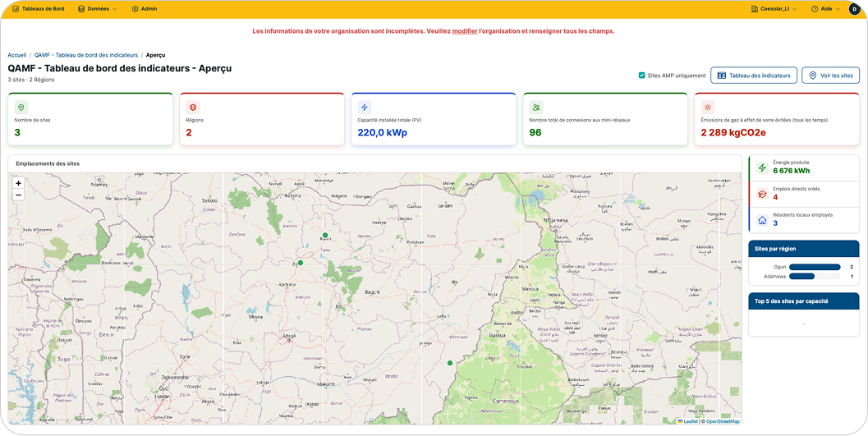Click the 96 connexions value

coord(535,133)
